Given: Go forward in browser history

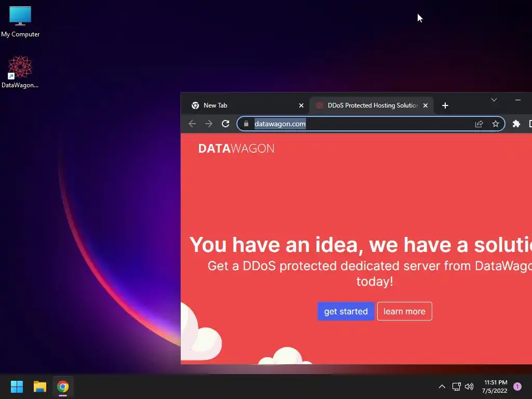Looking at the screenshot, I should pyautogui.click(x=209, y=124).
